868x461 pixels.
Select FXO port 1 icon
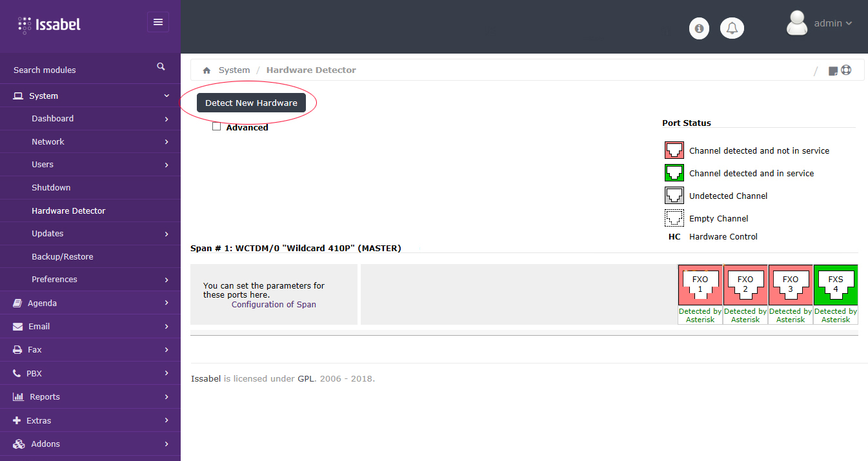700,285
